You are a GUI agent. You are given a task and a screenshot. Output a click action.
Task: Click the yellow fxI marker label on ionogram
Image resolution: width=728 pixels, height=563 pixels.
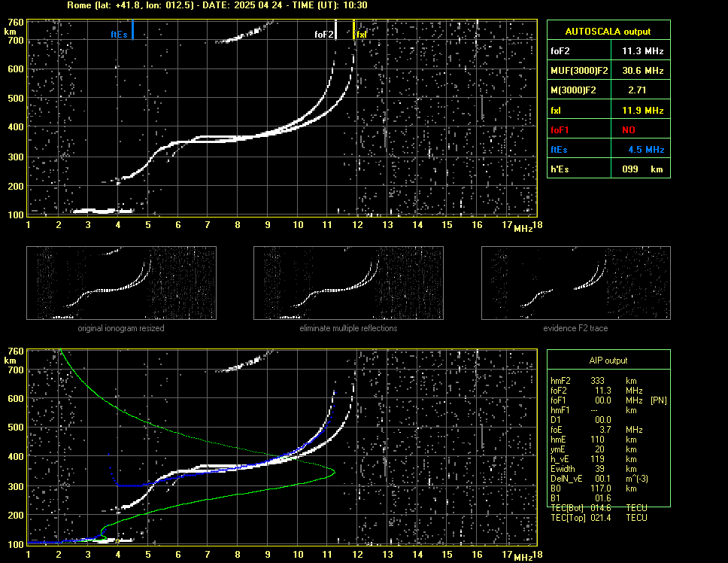[x=361, y=35]
